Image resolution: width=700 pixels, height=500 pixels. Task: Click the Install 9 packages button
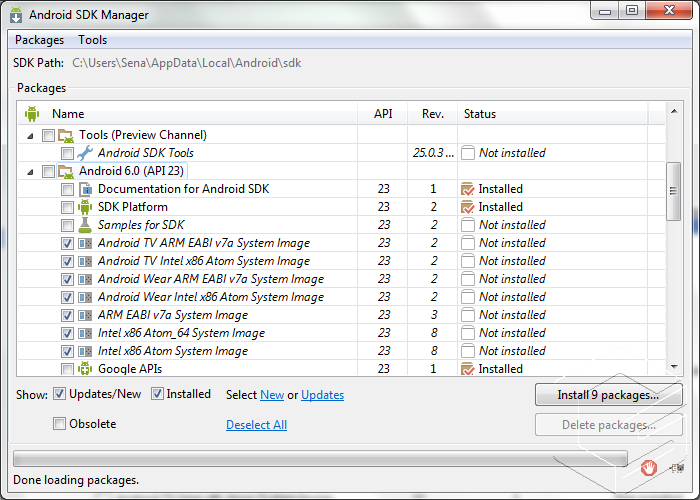pyautogui.click(x=608, y=395)
